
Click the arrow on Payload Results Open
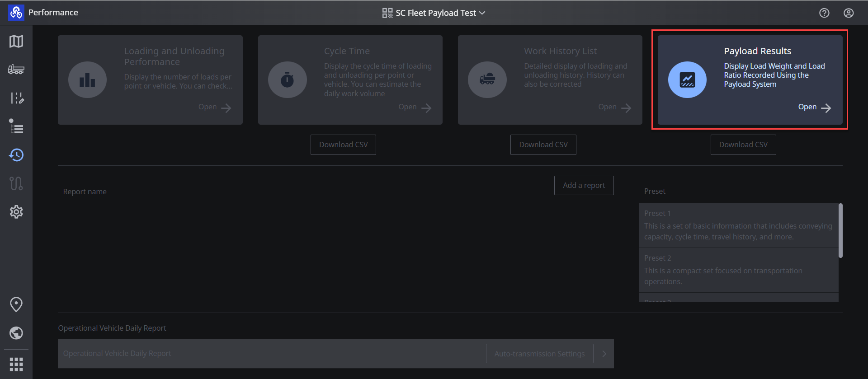(x=826, y=108)
